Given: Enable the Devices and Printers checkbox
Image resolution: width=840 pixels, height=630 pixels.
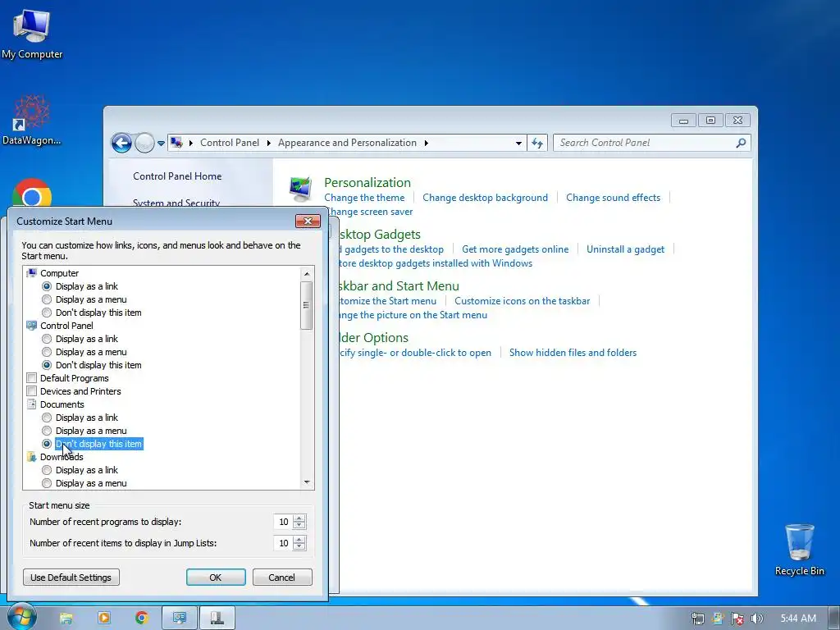Looking at the screenshot, I should (32, 391).
